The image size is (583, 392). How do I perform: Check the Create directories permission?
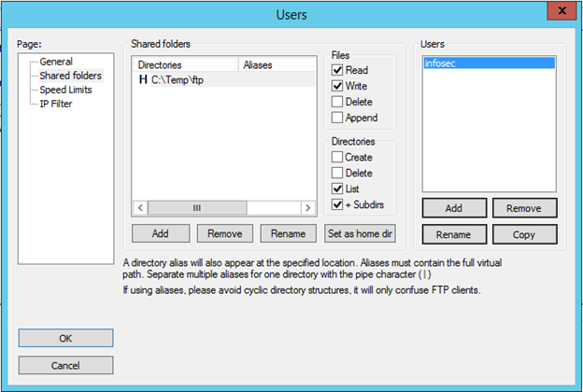click(337, 158)
